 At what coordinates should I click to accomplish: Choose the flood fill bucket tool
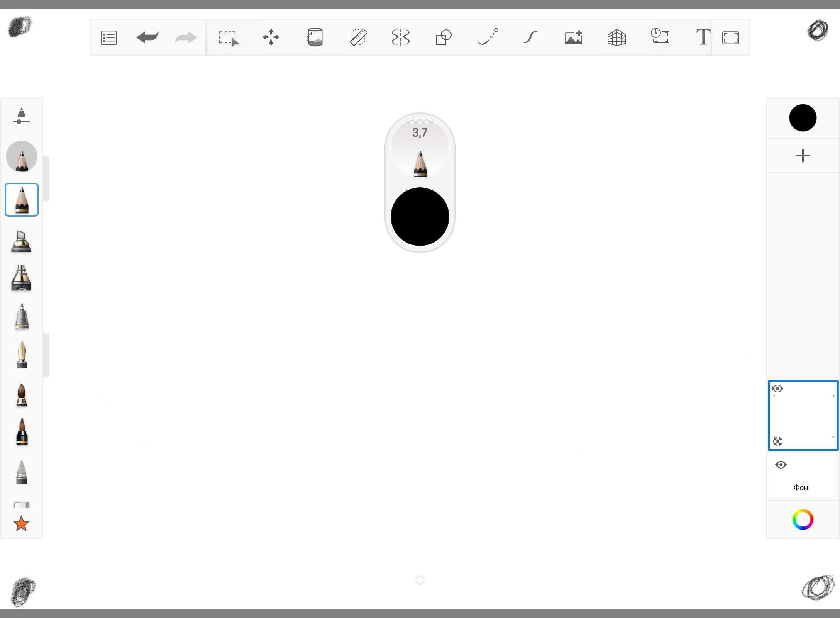[x=315, y=37]
